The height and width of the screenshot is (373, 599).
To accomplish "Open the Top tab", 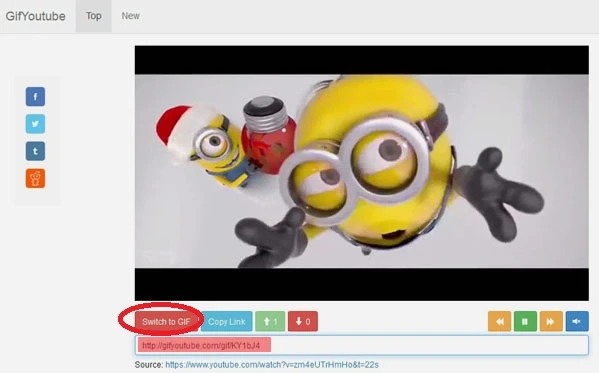I will click(x=94, y=16).
